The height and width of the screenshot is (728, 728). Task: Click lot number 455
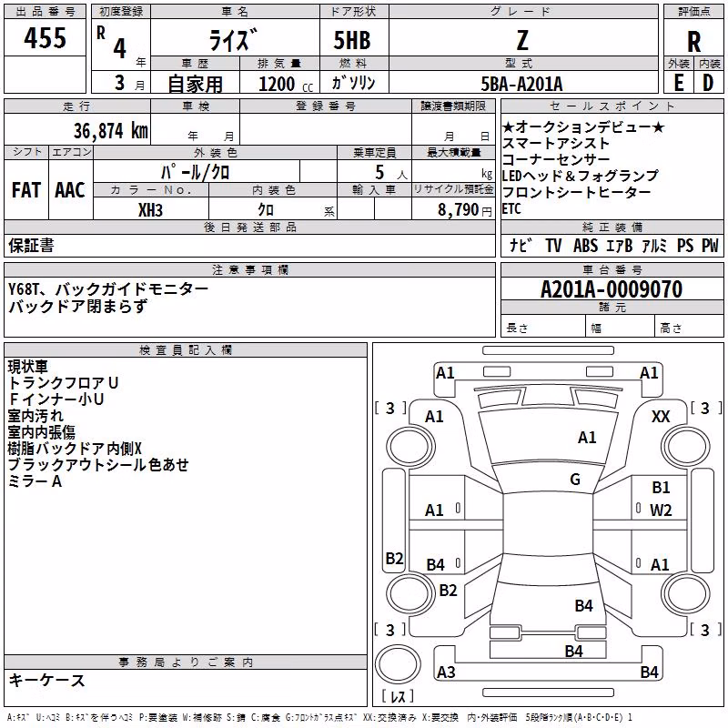click(x=45, y=38)
